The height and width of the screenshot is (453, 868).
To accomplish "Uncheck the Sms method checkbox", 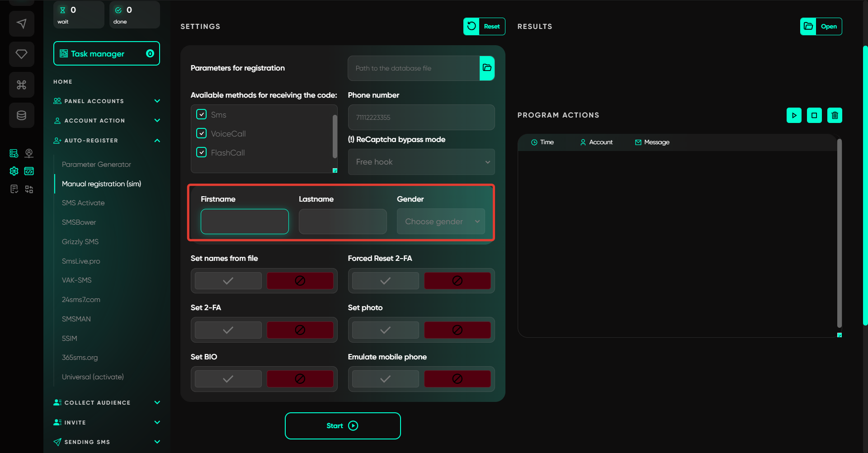I will coord(202,114).
